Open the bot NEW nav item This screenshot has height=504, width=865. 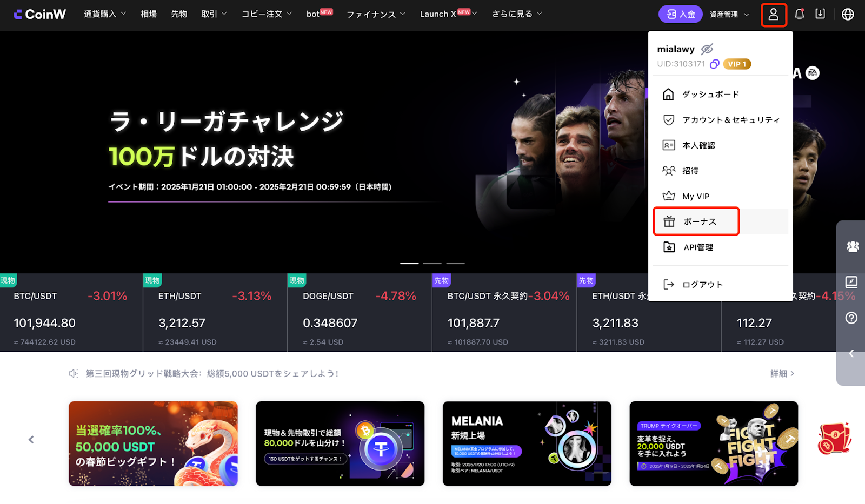click(x=320, y=14)
